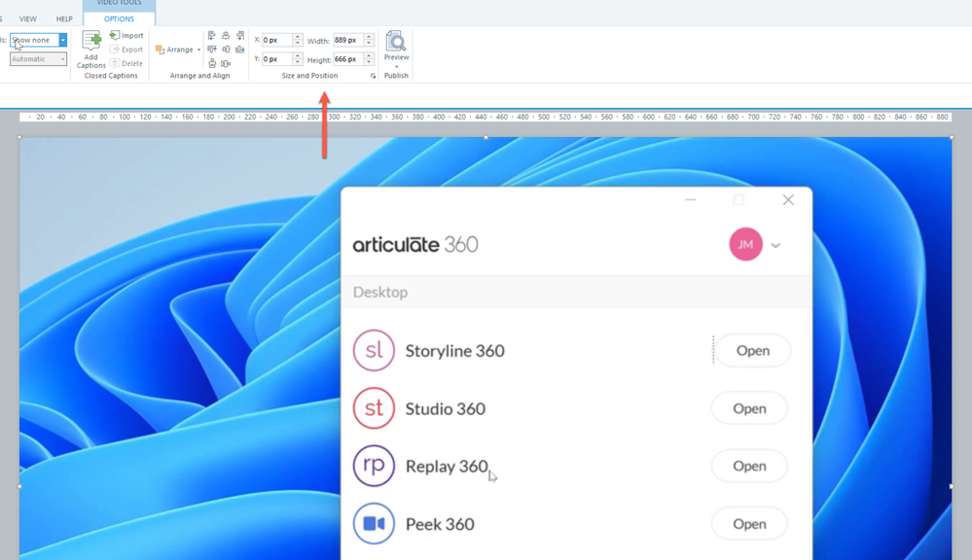Select the OPTIONS tab under Video Tools

click(x=119, y=19)
